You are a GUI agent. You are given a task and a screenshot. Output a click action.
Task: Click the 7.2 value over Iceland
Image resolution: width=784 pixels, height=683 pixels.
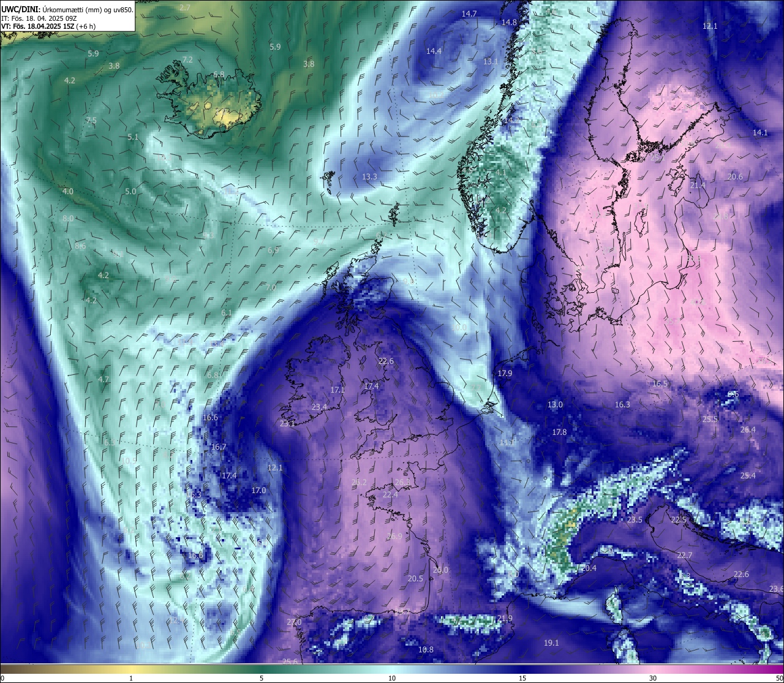(187, 59)
